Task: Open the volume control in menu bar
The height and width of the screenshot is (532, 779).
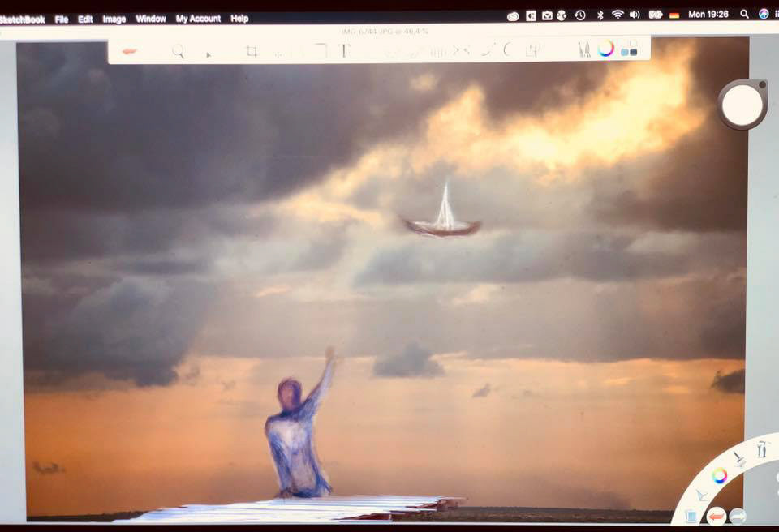Action: coord(635,15)
